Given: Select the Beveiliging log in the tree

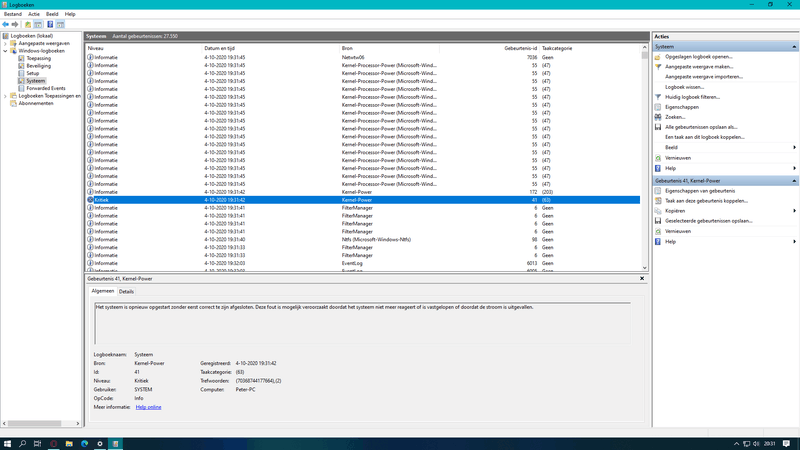Looking at the screenshot, I should coord(38,66).
